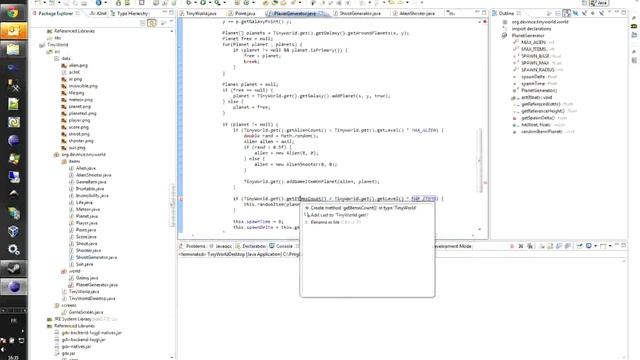This screenshot has width=640, height=360.
Task: Select gdx-natives.jar in Referenced Libraries
Action: [73, 347]
